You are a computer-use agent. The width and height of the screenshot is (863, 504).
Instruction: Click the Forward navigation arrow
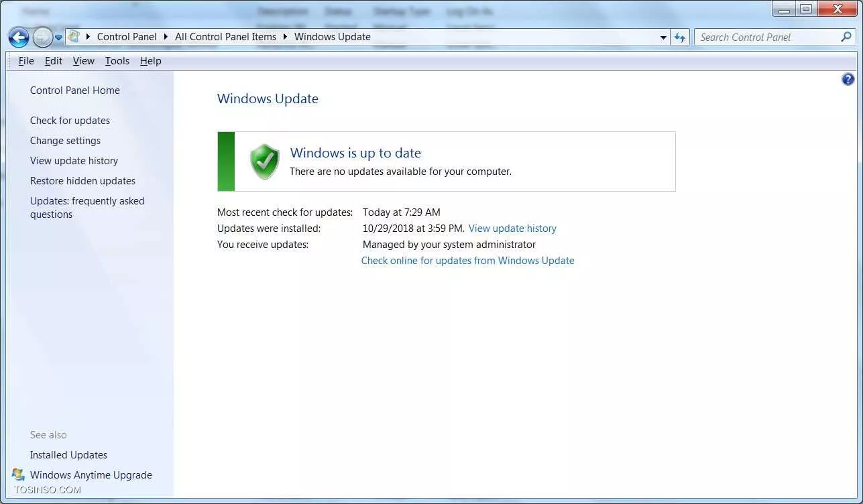click(42, 37)
